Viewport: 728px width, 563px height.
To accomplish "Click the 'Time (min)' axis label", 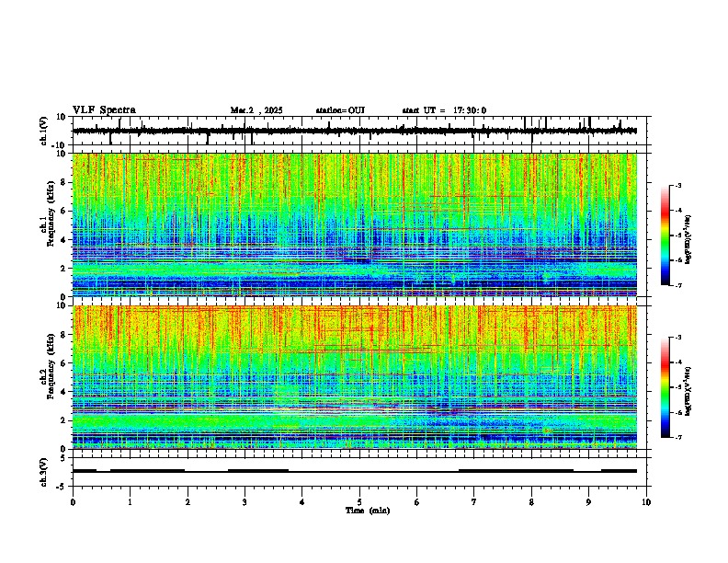I will click(368, 511).
